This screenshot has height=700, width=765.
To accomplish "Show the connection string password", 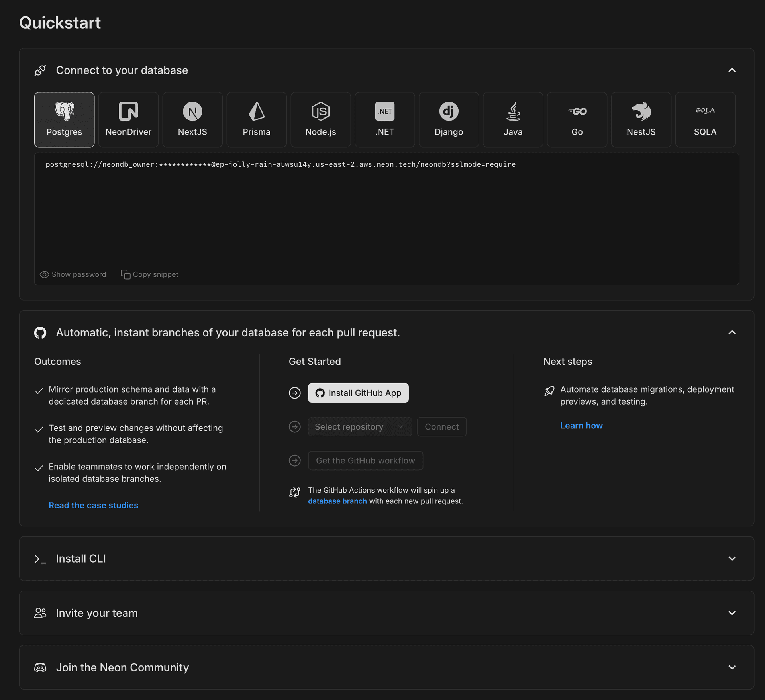I will (x=73, y=274).
